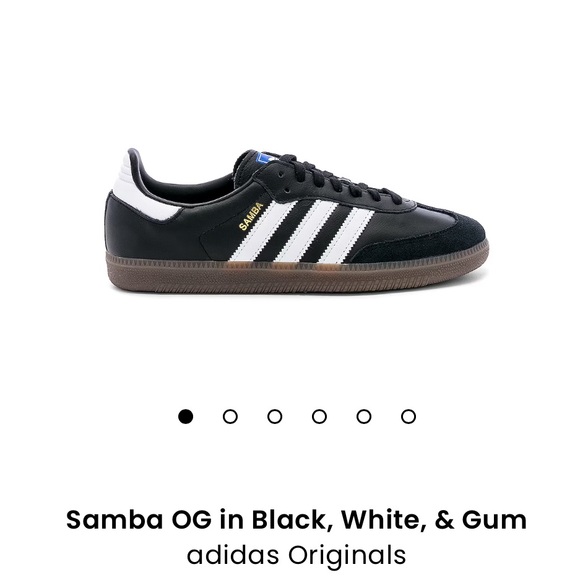This screenshot has height=580, width=580.
Task: Tap the middle white stripe on the sneaker
Action: point(306,230)
